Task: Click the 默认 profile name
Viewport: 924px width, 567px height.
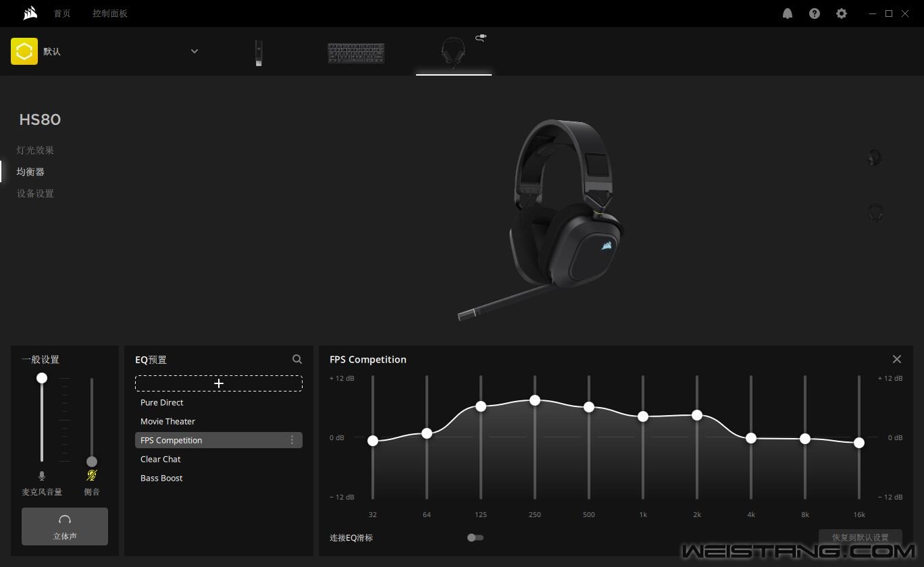Action: [52, 51]
